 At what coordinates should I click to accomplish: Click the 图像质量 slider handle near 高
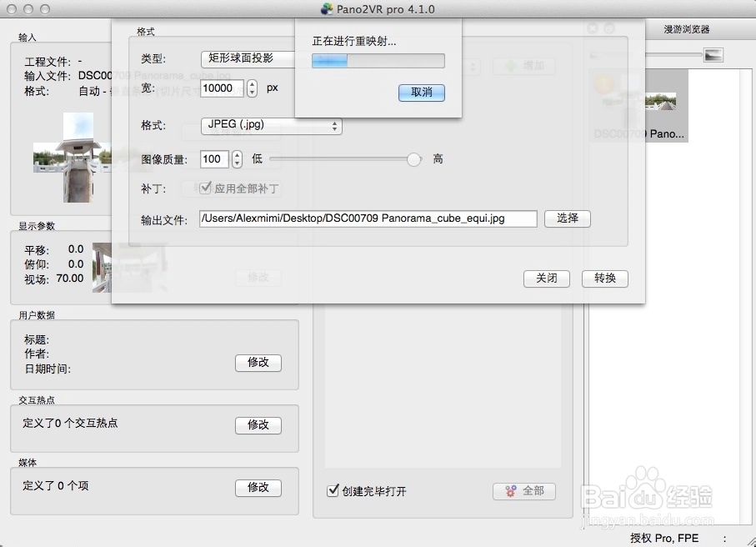(x=414, y=158)
